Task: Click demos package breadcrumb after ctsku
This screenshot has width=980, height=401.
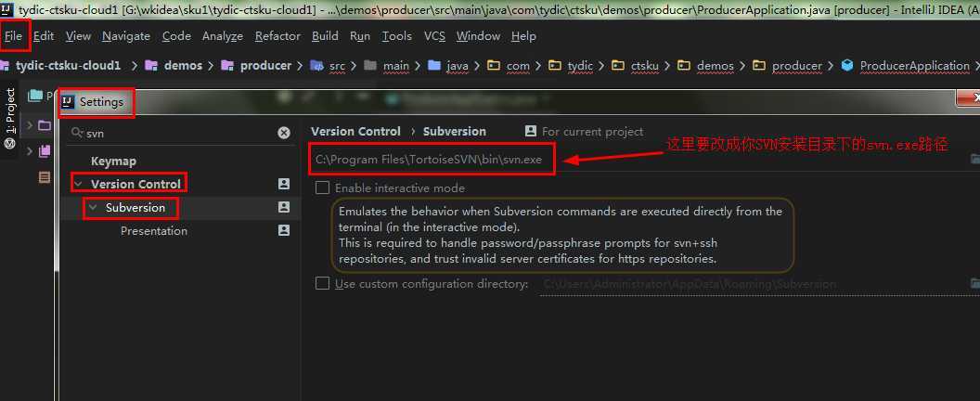Action: [x=715, y=66]
